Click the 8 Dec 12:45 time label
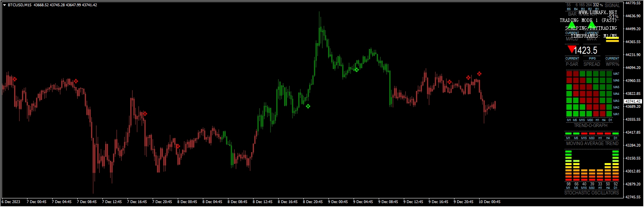This screenshot has height=207, width=644. (263, 202)
